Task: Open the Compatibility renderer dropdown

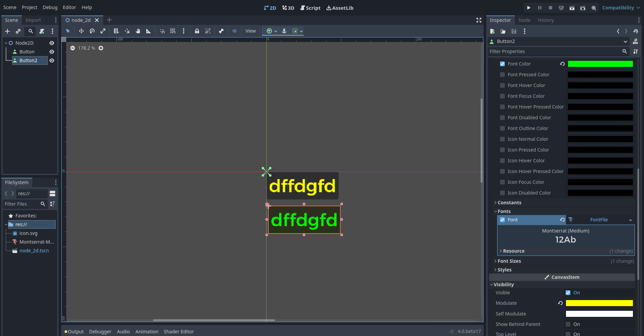Action: coord(620,7)
